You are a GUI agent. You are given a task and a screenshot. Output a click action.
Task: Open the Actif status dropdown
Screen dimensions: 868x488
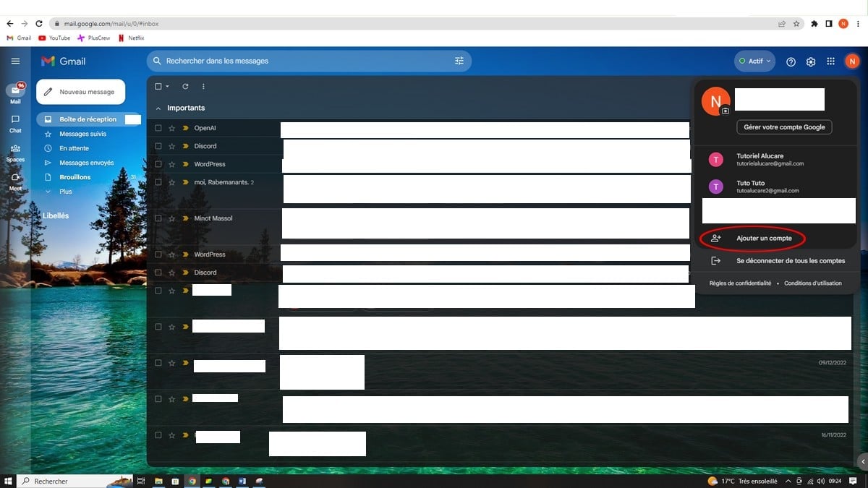[x=754, y=61]
